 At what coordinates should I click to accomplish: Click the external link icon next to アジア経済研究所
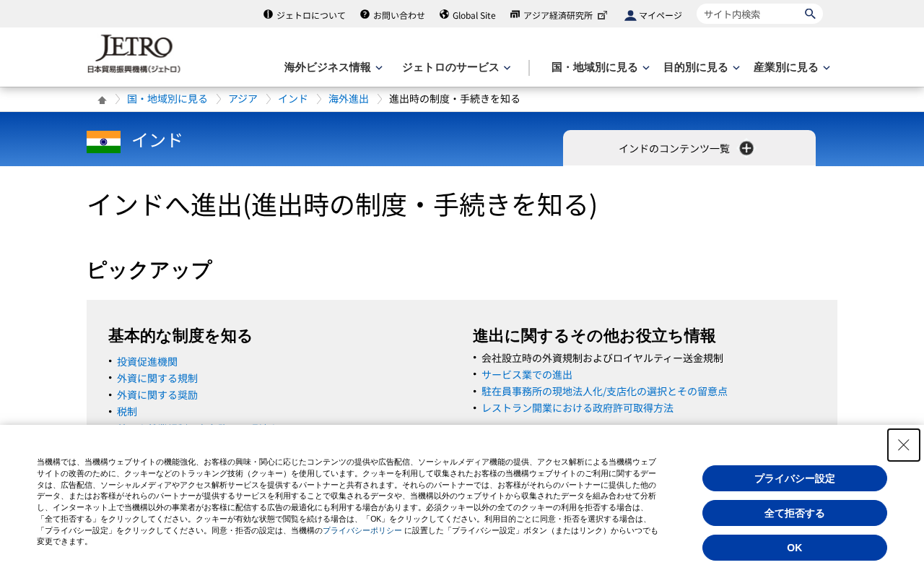pyautogui.click(x=603, y=15)
